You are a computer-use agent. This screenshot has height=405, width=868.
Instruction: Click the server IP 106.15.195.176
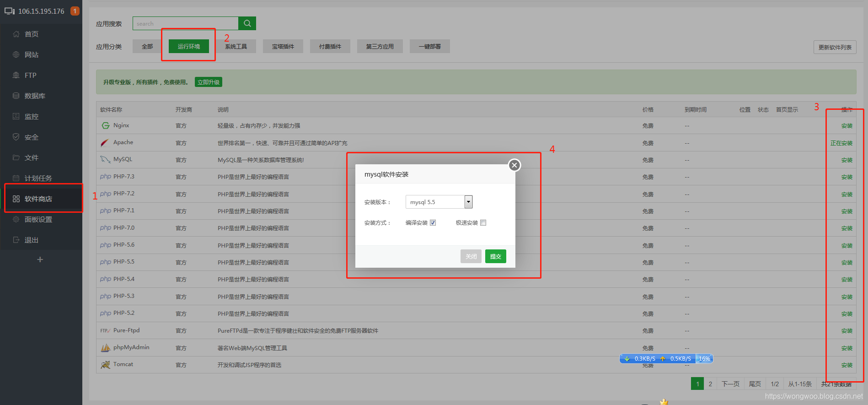(x=41, y=11)
